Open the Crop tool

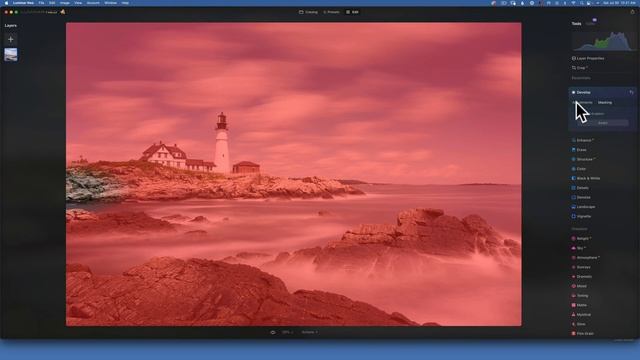tap(580, 68)
